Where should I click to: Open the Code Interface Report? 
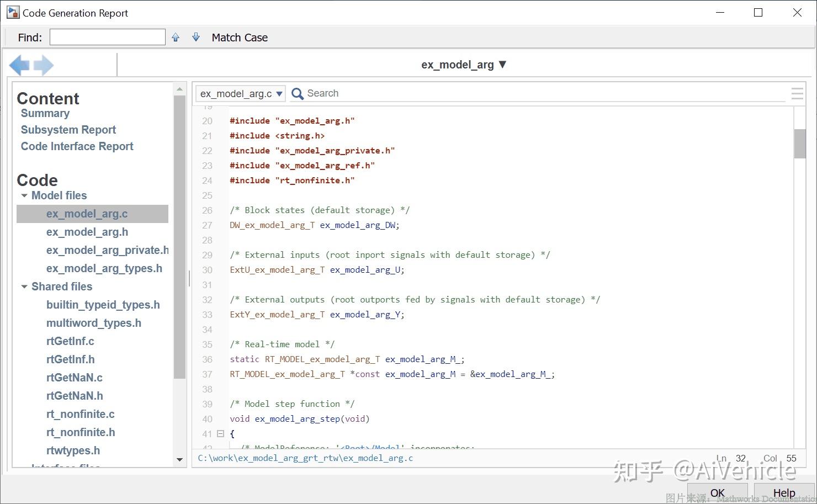coord(77,146)
